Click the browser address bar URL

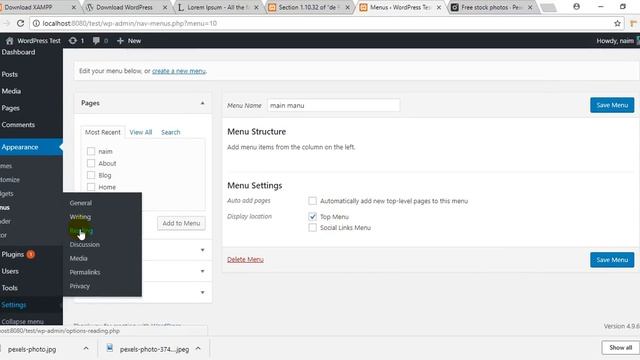[130, 24]
